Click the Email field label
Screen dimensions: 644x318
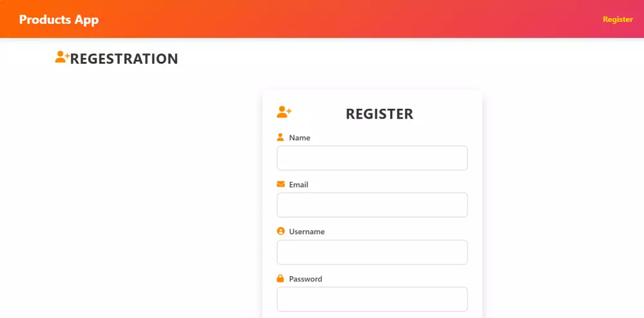(x=298, y=185)
